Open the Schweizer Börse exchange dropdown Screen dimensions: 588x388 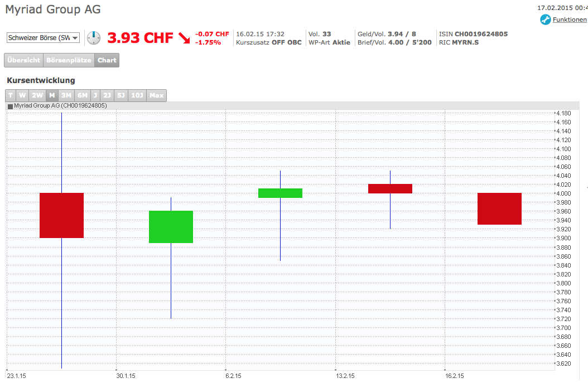pyautogui.click(x=43, y=38)
